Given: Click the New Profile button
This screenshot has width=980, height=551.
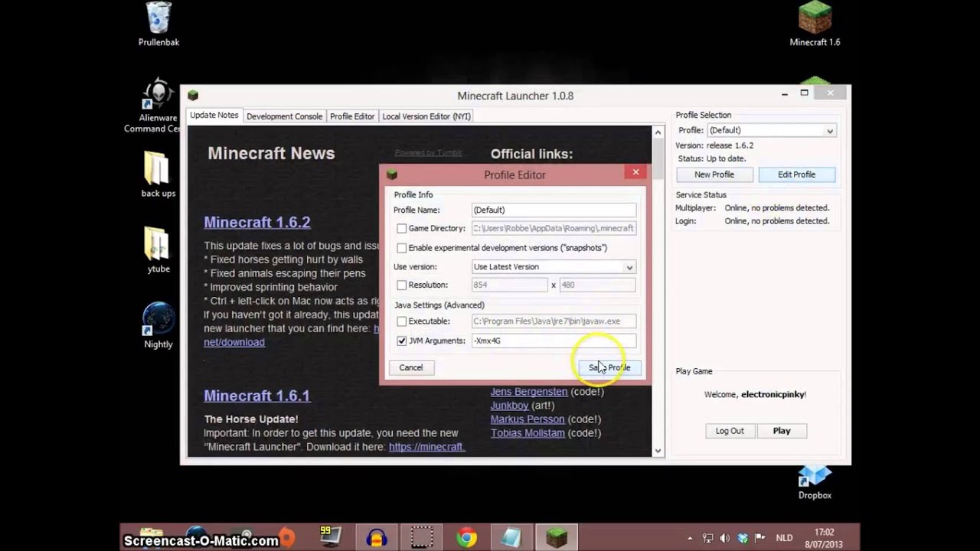Looking at the screenshot, I should pyautogui.click(x=714, y=174).
